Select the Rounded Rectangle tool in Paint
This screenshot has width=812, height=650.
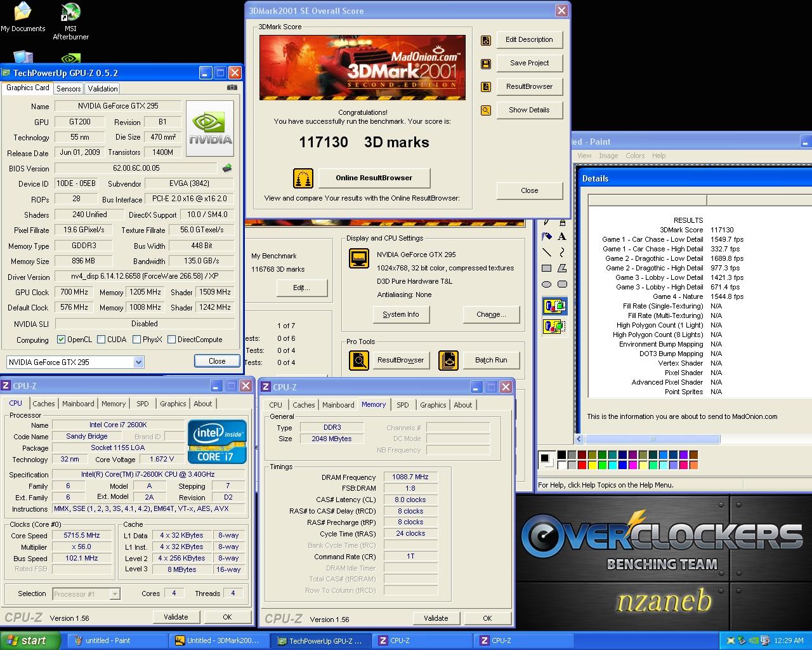562,284
